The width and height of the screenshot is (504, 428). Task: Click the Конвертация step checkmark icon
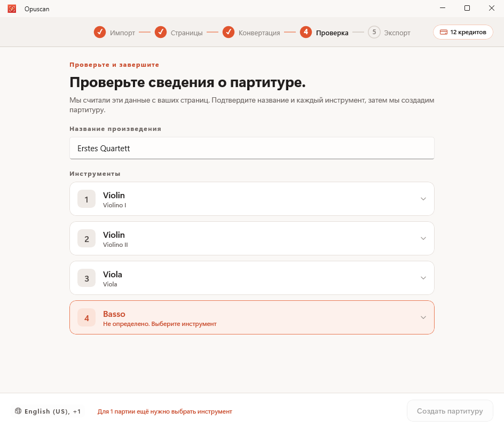pyautogui.click(x=228, y=32)
